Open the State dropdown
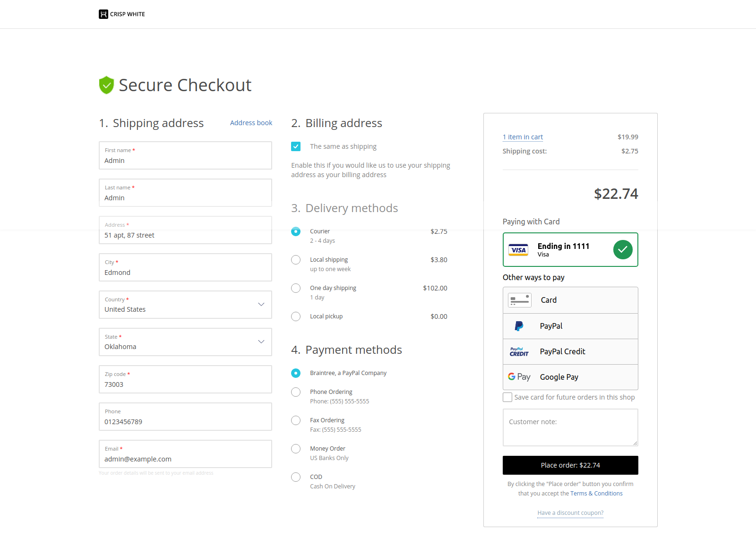Screen dimensions: 756x555 tap(261, 342)
